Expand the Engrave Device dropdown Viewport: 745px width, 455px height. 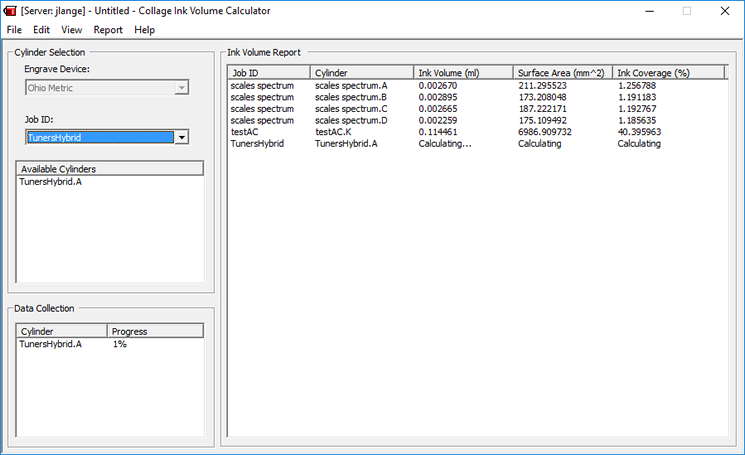coord(182,88)
